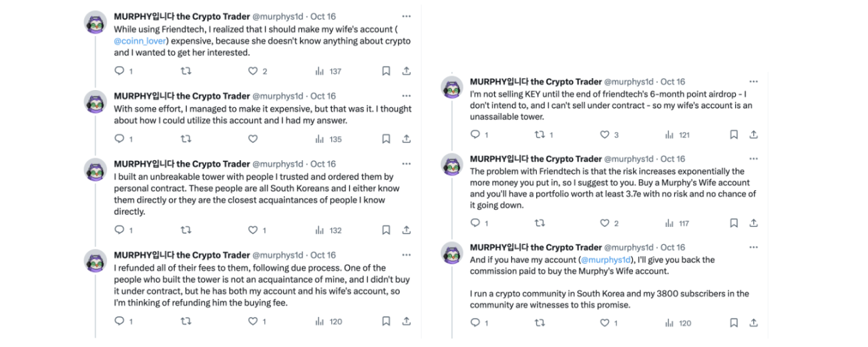Like the tweet with 117 views
This screenshot has height=347, width=868.
tap(608, 223)
